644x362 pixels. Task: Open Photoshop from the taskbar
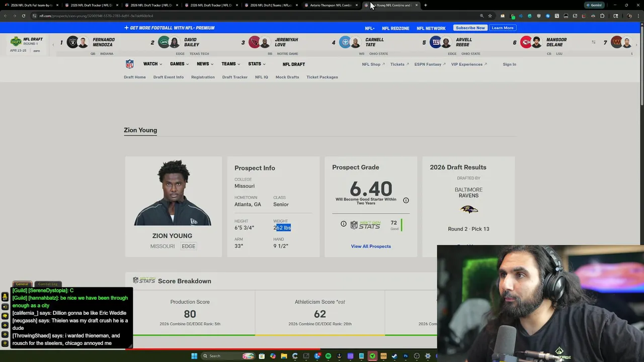click(406, 356)
